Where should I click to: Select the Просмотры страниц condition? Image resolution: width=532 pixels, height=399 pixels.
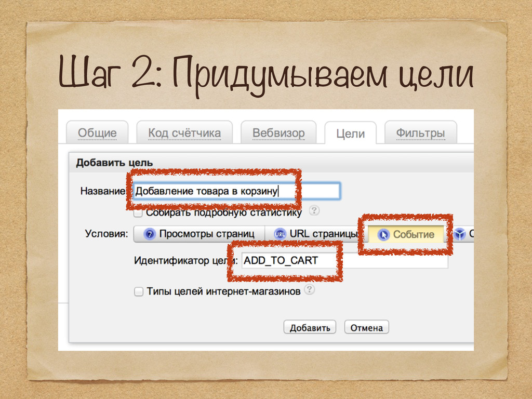[x=199, y=234]
